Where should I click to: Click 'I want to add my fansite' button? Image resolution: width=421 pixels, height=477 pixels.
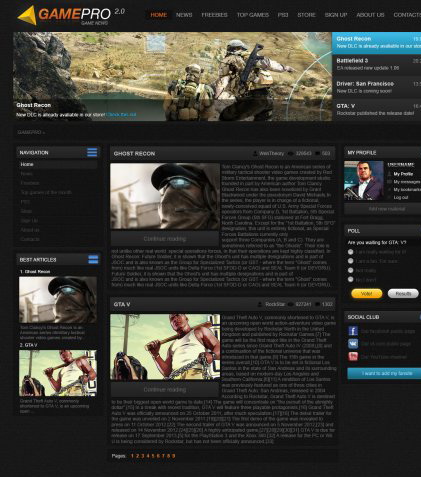(x=384, y=373)
